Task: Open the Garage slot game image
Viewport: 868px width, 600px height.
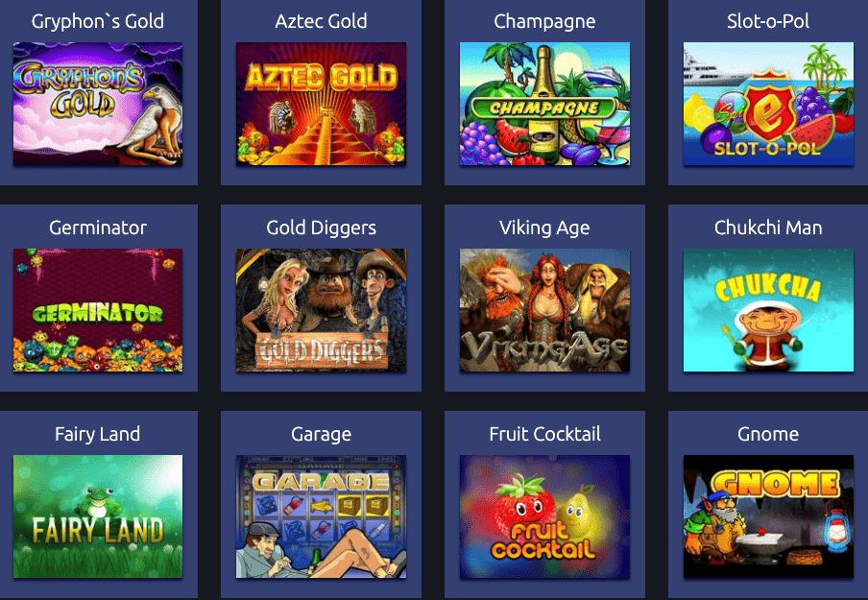Action: click(321, 516)
